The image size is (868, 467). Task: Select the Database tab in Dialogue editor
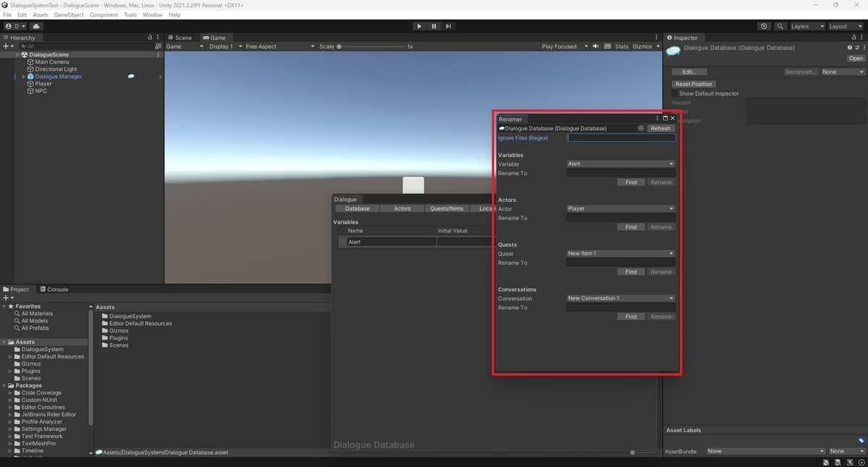357,209
